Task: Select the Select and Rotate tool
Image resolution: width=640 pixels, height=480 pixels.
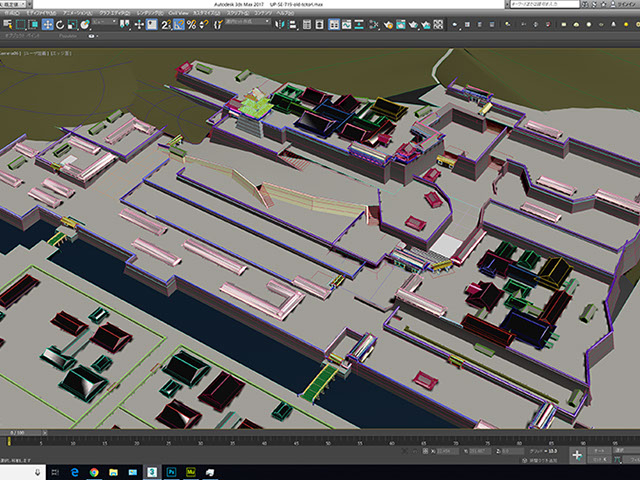Action: 60,24
